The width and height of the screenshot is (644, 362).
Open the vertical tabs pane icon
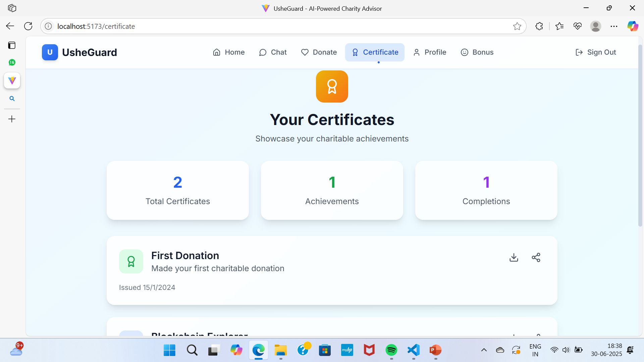12,45
